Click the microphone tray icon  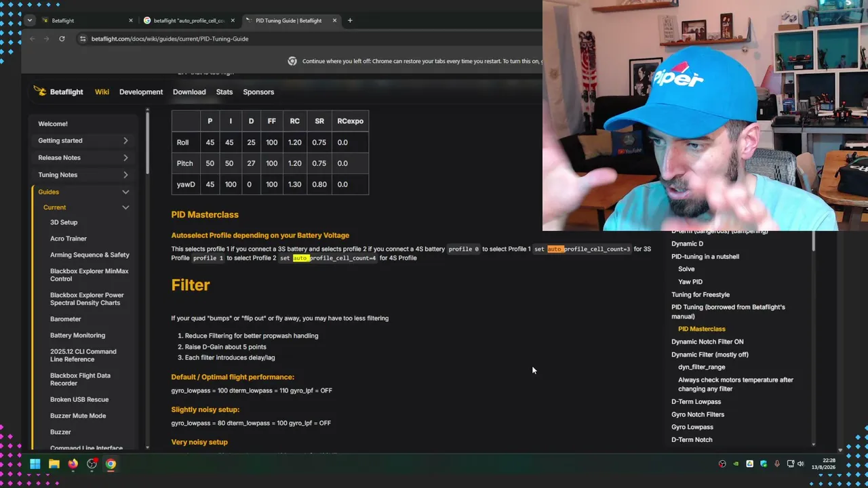point(777,464)
